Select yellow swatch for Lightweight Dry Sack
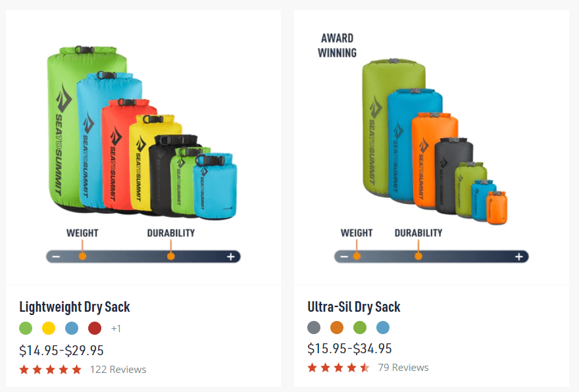Viewport: 579px width, 392px height. click(49, 328)
